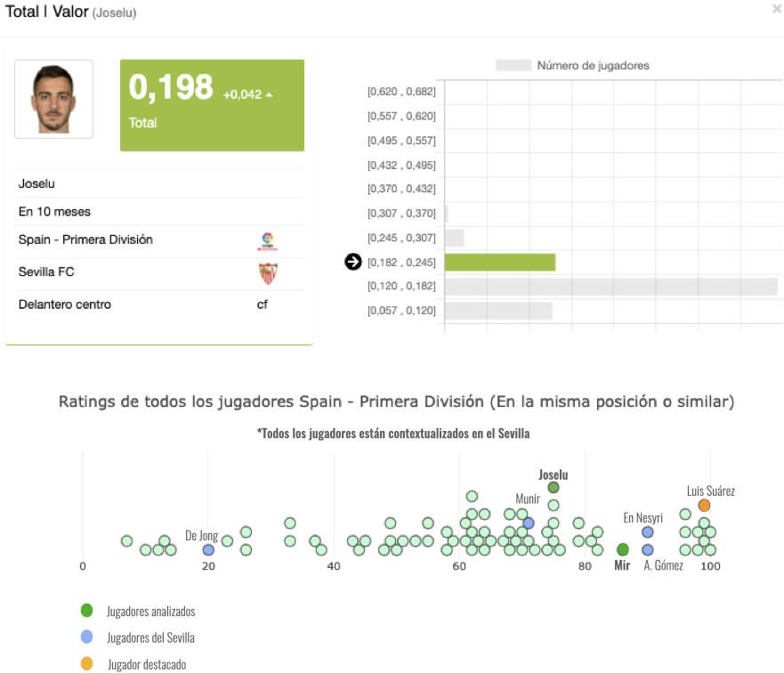The width and height of the screenshot is (784, 673).
Task: Click the orange Luis Suárez data point
Action: [705, 506]
